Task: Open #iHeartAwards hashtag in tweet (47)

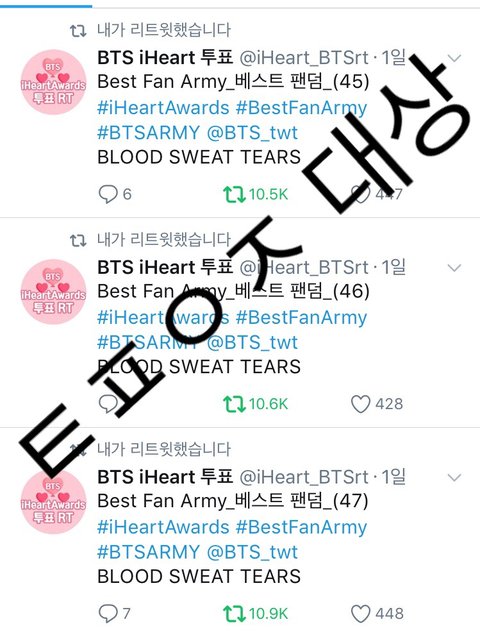Action: (x=163, y=527)
